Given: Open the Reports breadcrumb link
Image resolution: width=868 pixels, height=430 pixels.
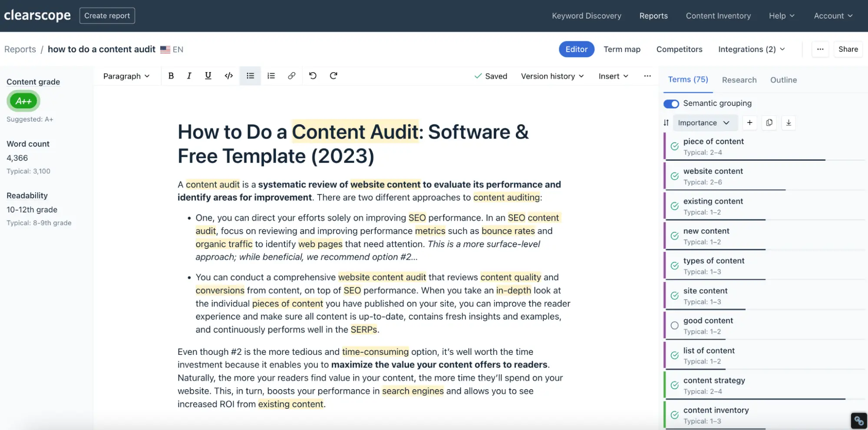Looking at the screenshot, I should pyautogui.click(x=20, y=49).
